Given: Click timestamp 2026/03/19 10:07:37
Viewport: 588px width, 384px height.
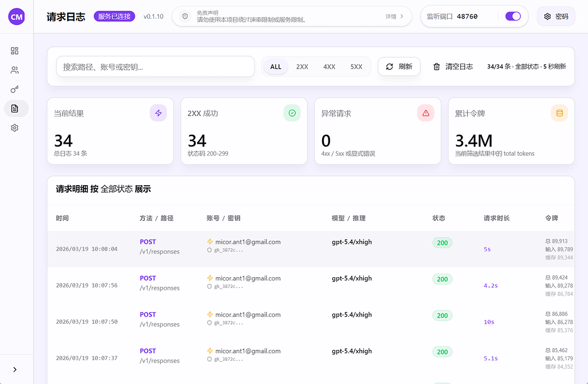Looking at the screenshot, I should coord(86,358).
